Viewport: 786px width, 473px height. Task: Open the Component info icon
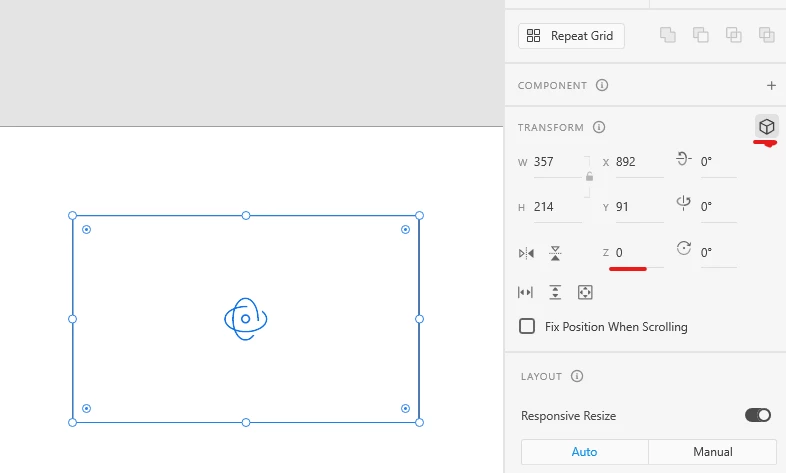(602, 85)
